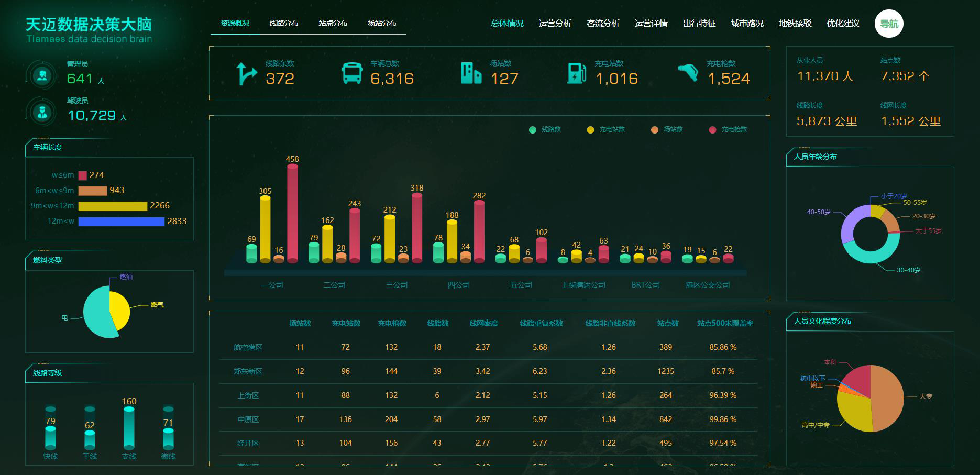Click the bus icon for total vehicles
The height and width of the screenshot is (475, 980).
tap(352, 73)
